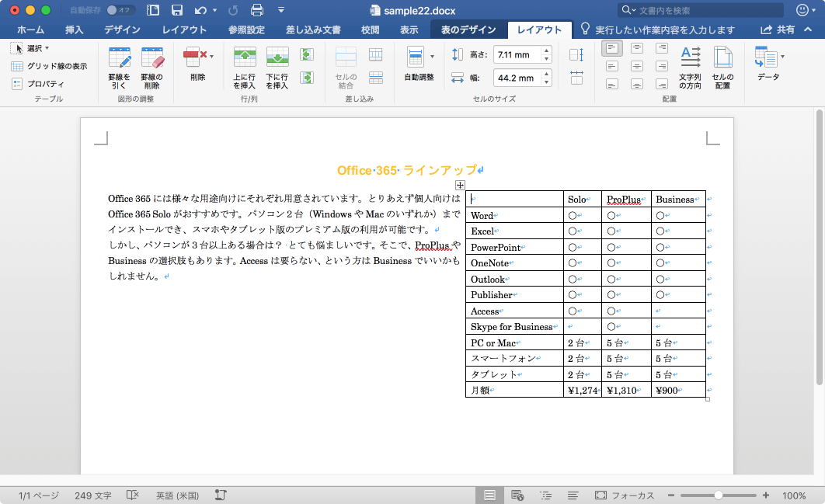825x504 pixels.
Task: Expand the AutoFit dropdown arrow
Action: 432,56
